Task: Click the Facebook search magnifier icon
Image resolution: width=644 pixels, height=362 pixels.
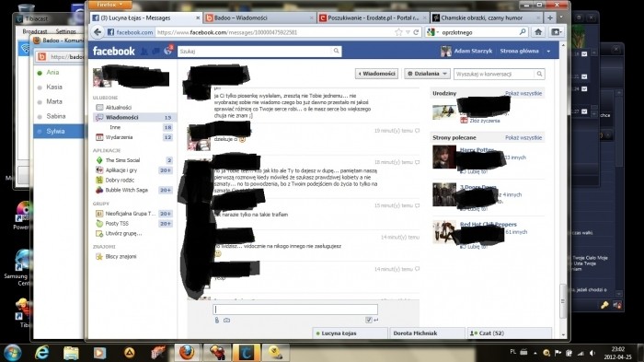Action: 336,51
